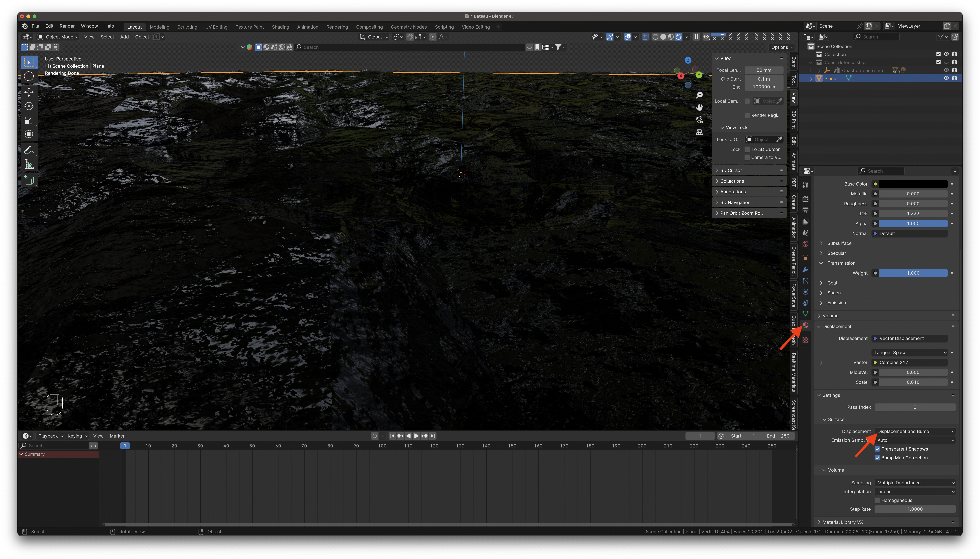This screenshot has width=980, height=559.
Task: Open the Render menu in the top bar
Action: pos(67,26)
